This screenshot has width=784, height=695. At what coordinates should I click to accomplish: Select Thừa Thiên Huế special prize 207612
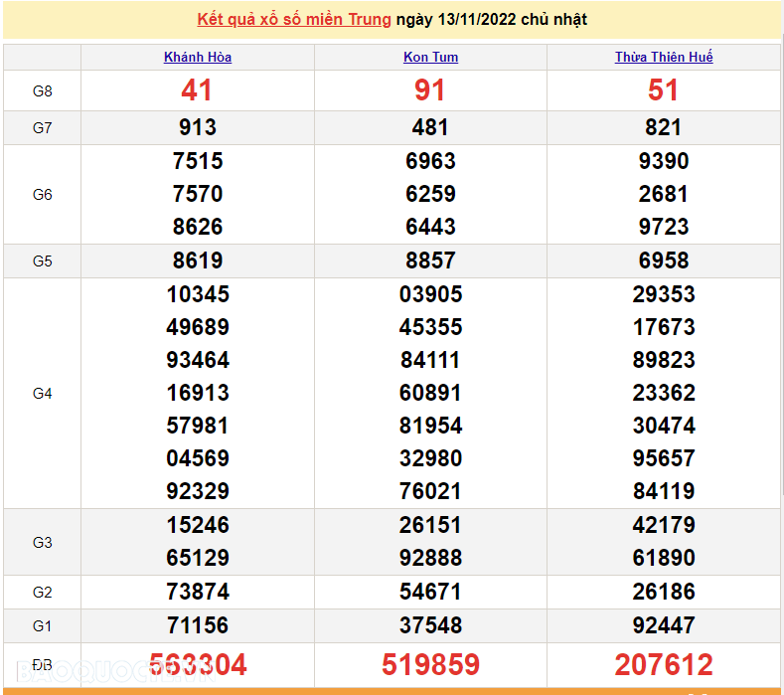pos(663,664)
